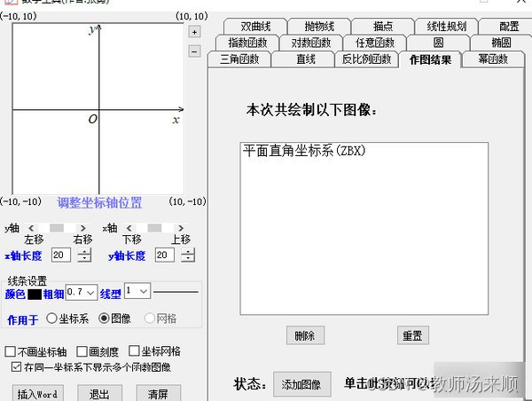532x401 pixels.
Task: Toggle 坐标网格 checkbox
Action: tap(134, 351)
